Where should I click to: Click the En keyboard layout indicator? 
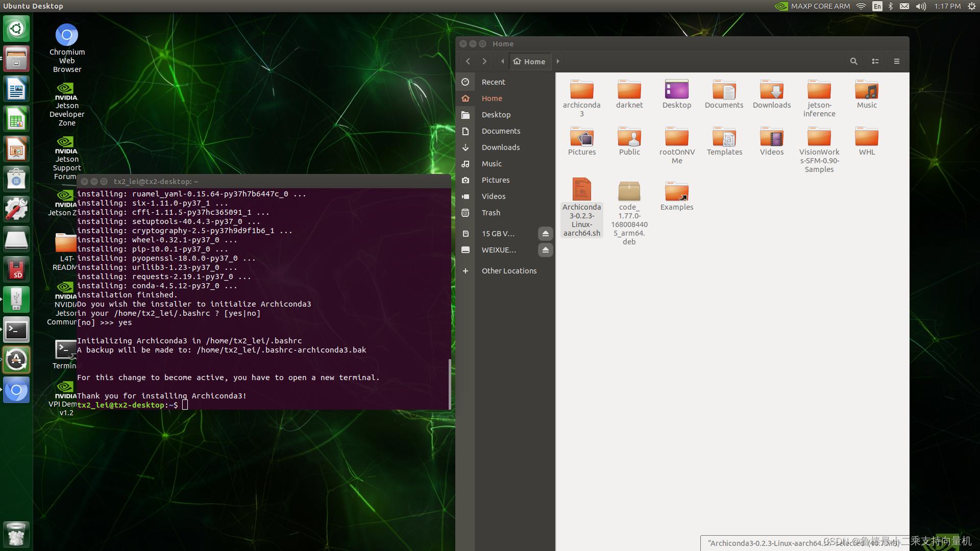click(x=877, y=6)
